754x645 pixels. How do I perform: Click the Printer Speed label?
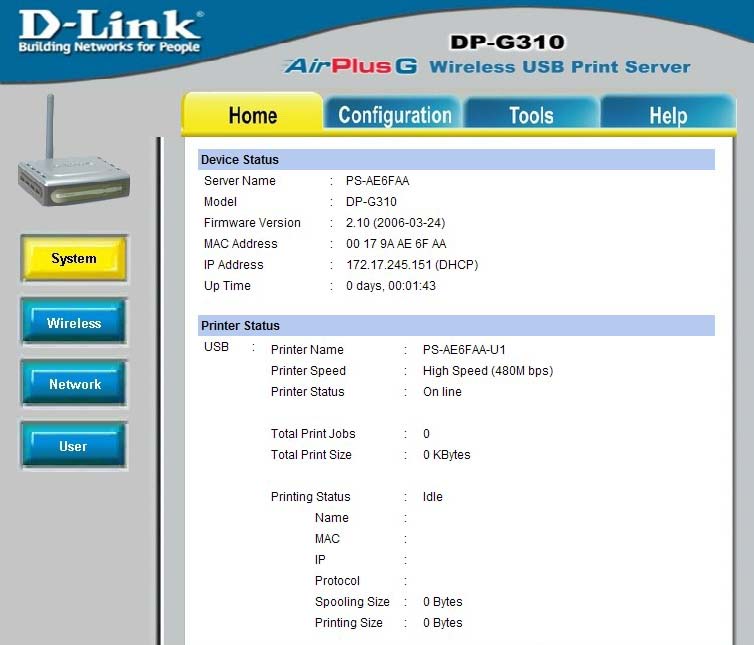(x=308, y=371)
